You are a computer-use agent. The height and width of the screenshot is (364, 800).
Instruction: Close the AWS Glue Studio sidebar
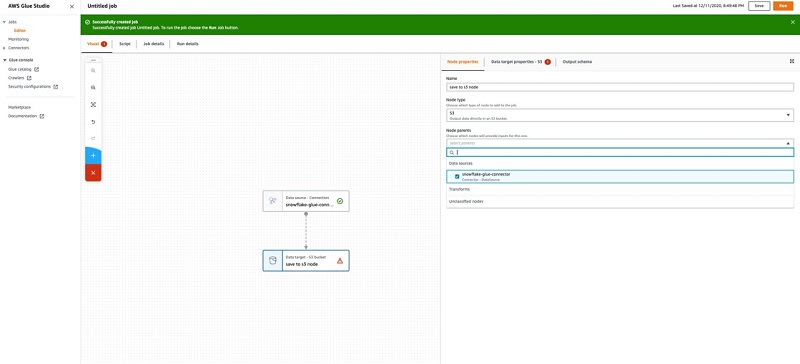click(x=71, y=7)
